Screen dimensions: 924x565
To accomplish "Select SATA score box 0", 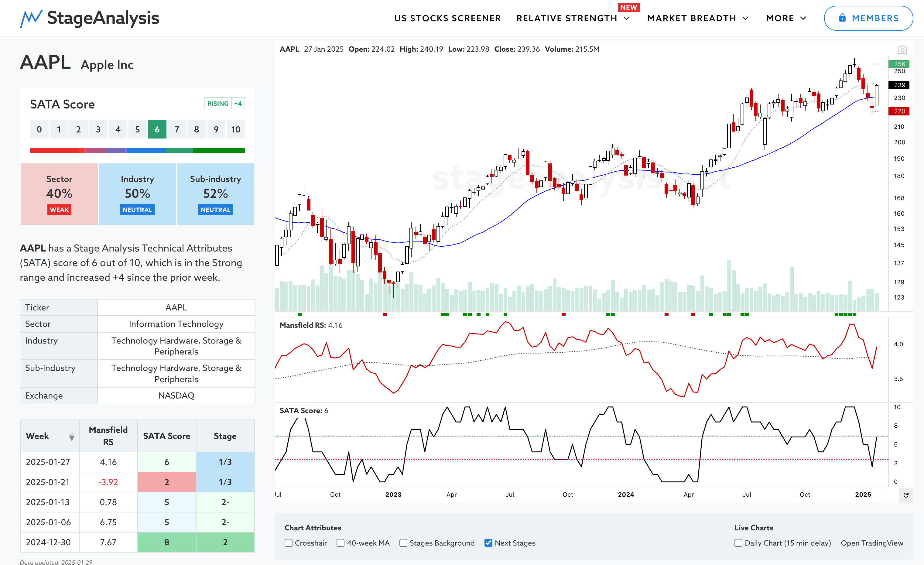I will [39, 129].
